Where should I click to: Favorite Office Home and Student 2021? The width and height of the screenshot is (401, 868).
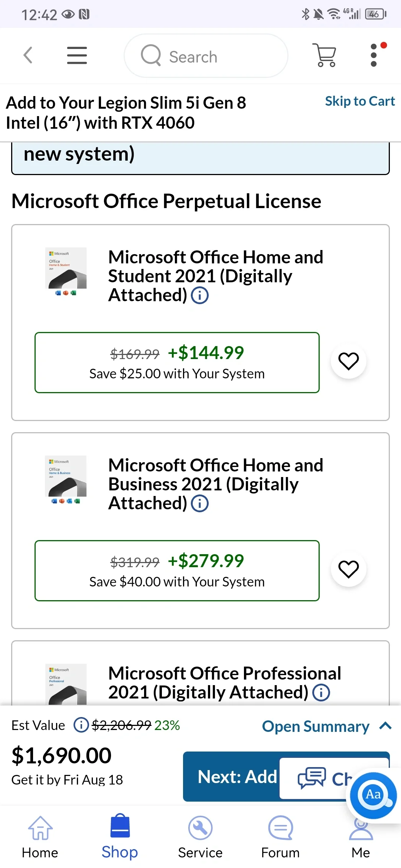pyautogui.click(x=348, y=361)
